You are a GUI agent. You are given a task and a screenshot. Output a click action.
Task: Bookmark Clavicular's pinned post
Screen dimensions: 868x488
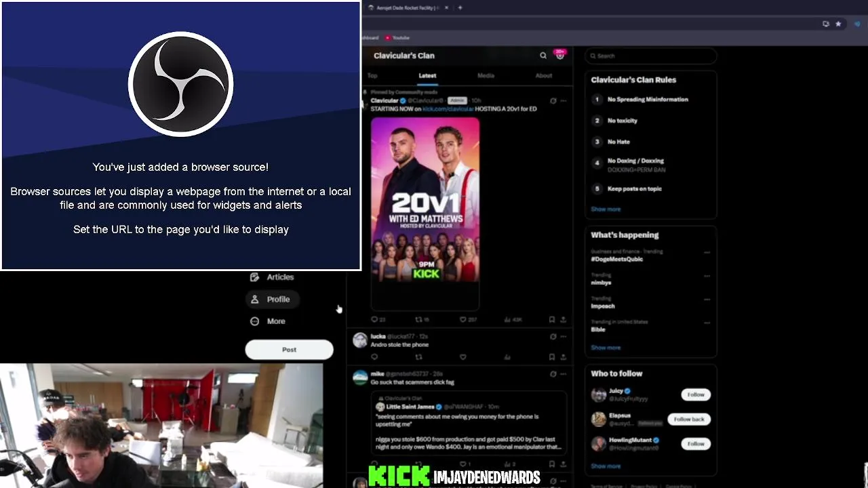(x=552, y=319)
